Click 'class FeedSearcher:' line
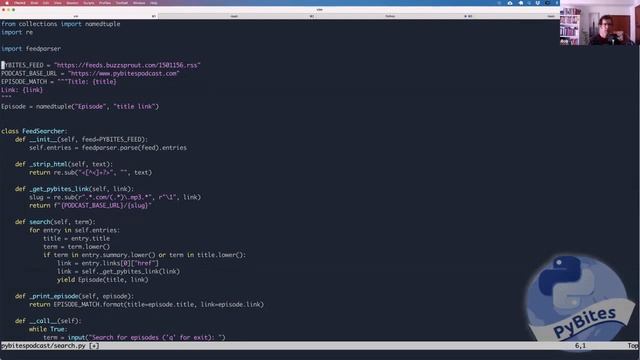Viewport: 640px width, 360px height. pyautogui.click(x=34, y=131)
